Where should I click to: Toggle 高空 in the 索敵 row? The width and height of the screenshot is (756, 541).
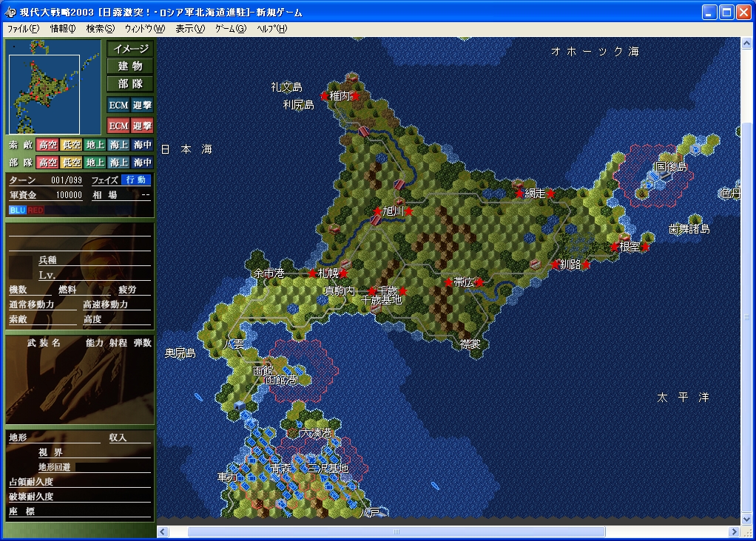coord(47,146)
